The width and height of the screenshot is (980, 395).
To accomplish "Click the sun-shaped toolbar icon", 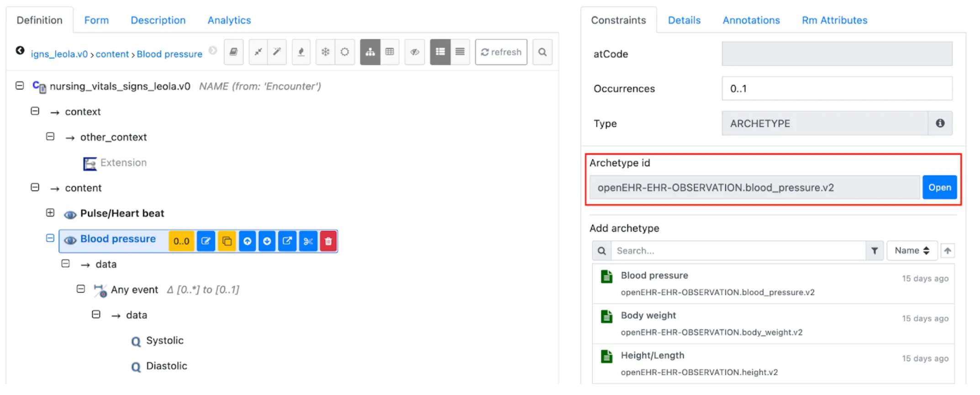I will point(345,52).
